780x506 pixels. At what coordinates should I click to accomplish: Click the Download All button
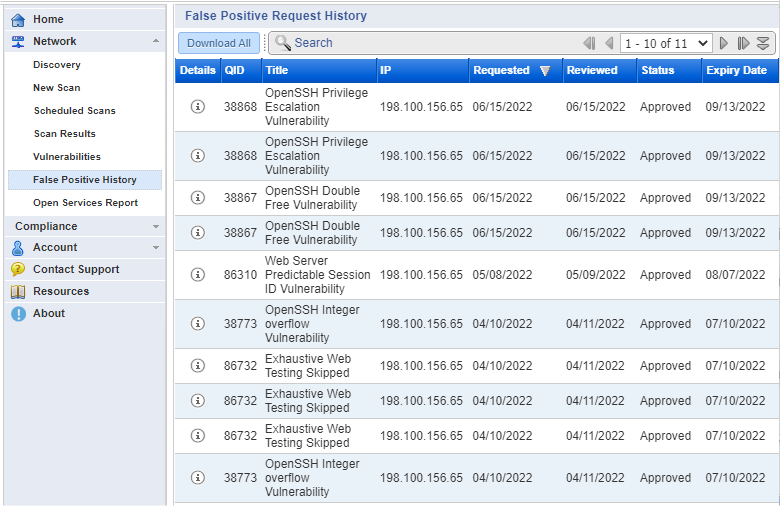pyautogui.click(x=219, y=43)
